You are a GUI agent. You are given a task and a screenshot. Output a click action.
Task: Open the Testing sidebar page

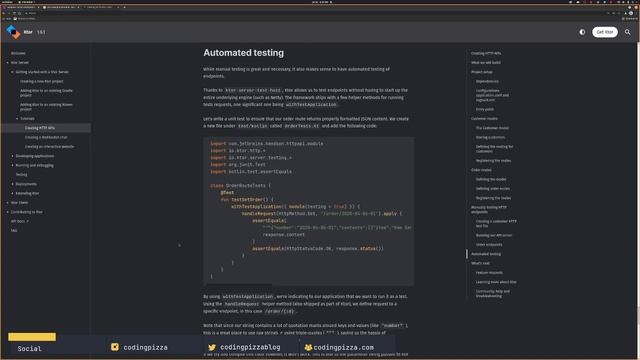pos(21,174)
